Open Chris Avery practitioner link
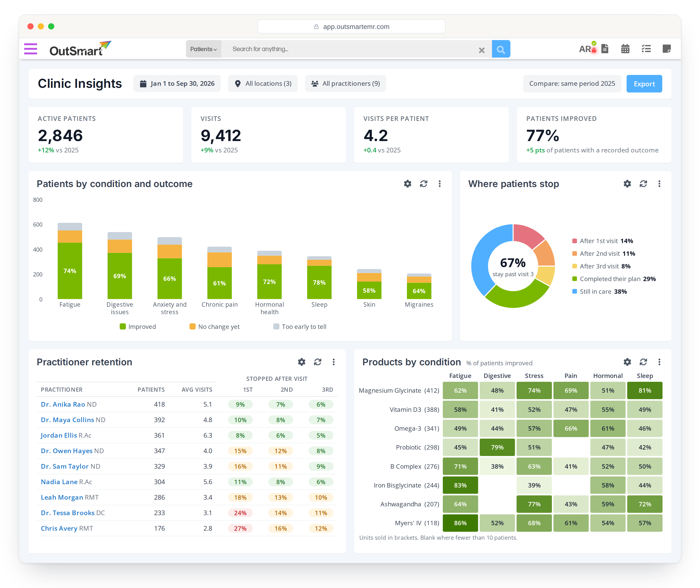Screen dimensions: 700x588 pyautogui.click(x=59, y=528)
